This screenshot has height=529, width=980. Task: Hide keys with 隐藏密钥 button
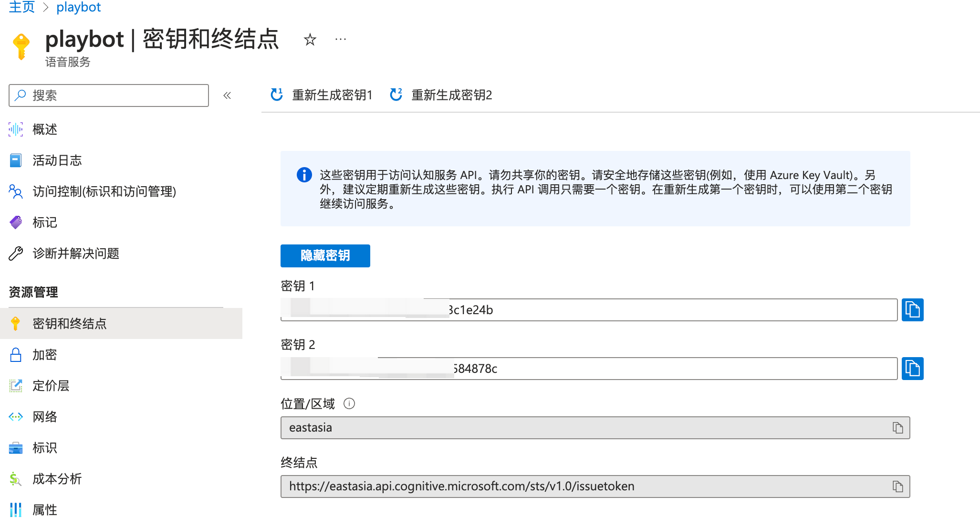pos(325,256)
